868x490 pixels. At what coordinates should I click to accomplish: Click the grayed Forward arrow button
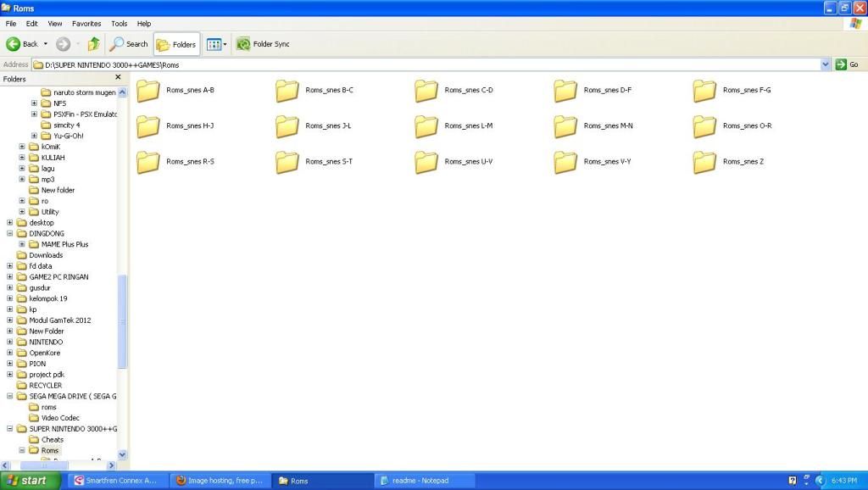[63, 44]
